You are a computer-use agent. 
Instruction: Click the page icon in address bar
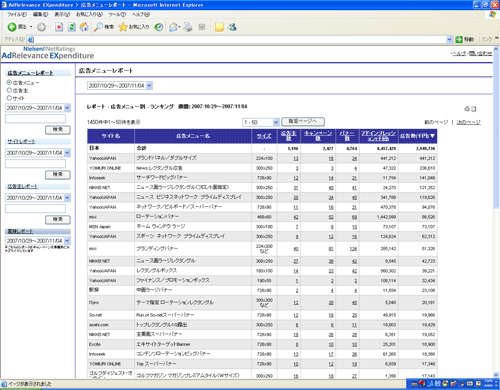(31, 39)
